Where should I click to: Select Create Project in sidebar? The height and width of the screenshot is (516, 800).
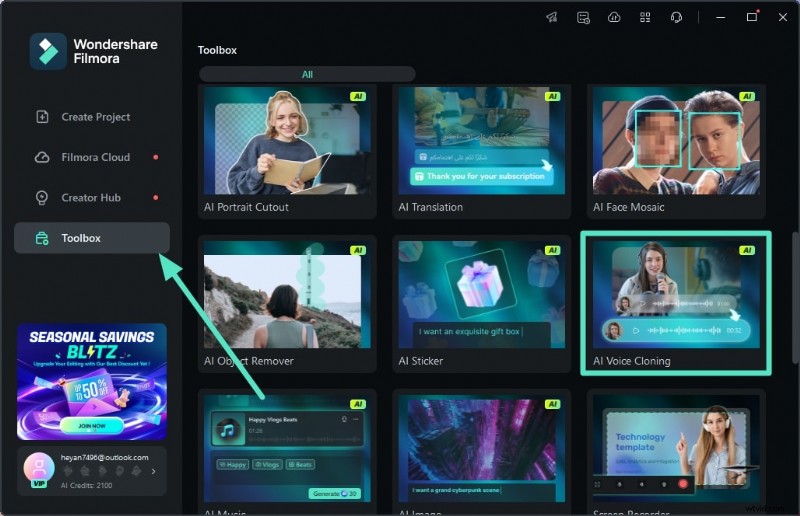click(x=92, y=117)
